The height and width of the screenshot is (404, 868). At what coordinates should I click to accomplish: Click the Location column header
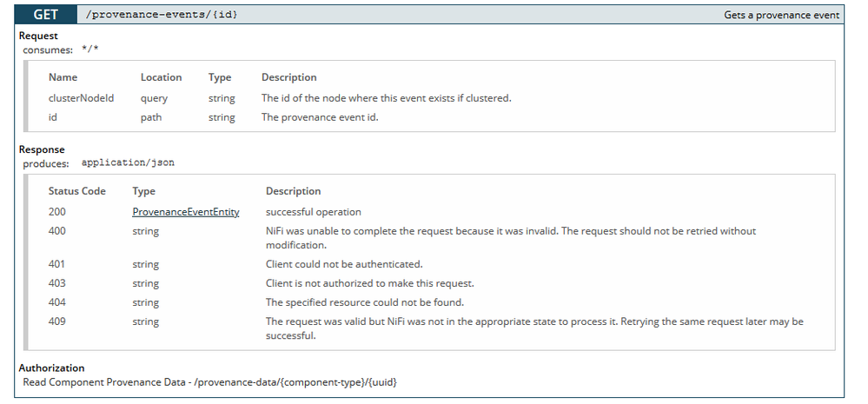pos(161,77)
